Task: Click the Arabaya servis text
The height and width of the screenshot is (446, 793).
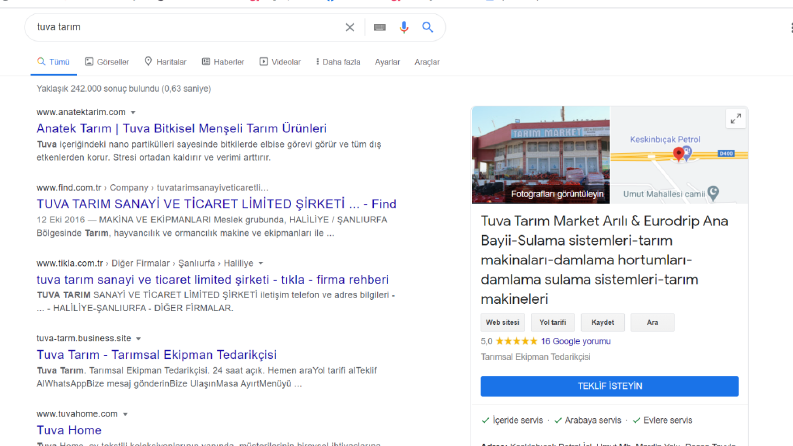Action: [x=593, y=421]
